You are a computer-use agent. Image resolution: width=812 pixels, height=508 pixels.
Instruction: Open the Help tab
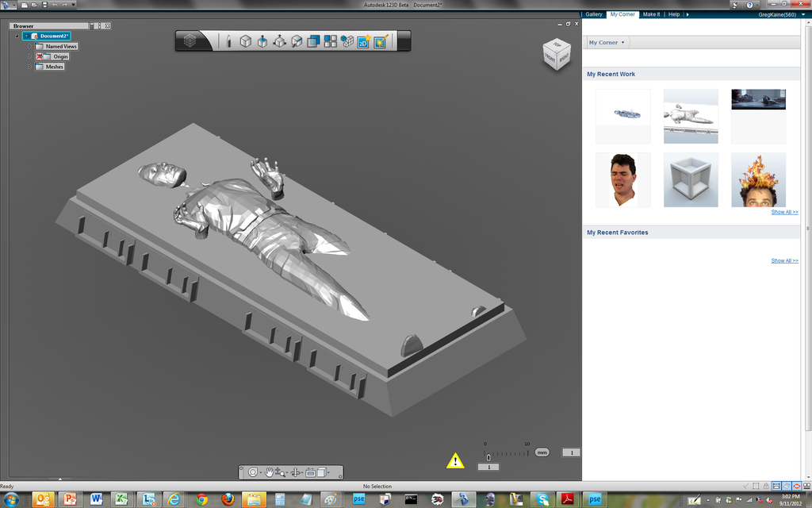674,14
